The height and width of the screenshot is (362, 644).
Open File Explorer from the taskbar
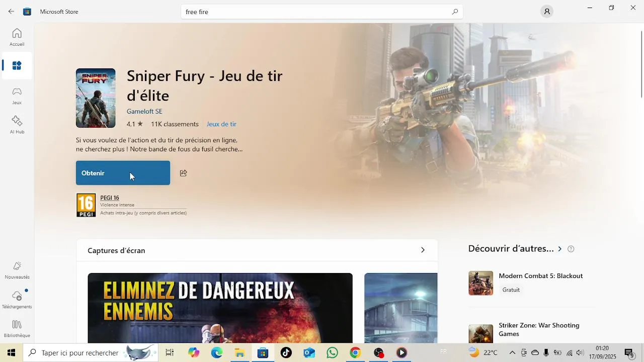[x=239, y=352]
